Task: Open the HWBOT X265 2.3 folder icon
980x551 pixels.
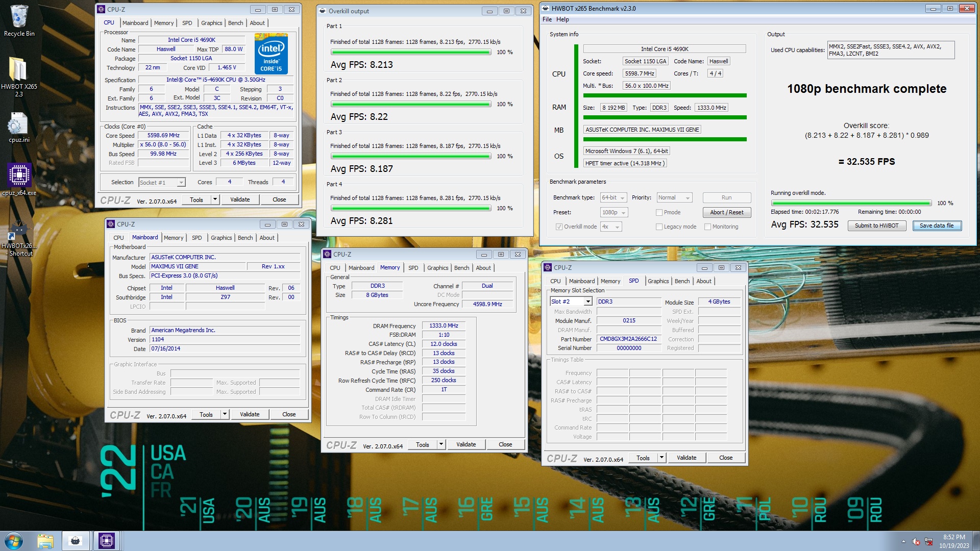Action: click(19, 76)
